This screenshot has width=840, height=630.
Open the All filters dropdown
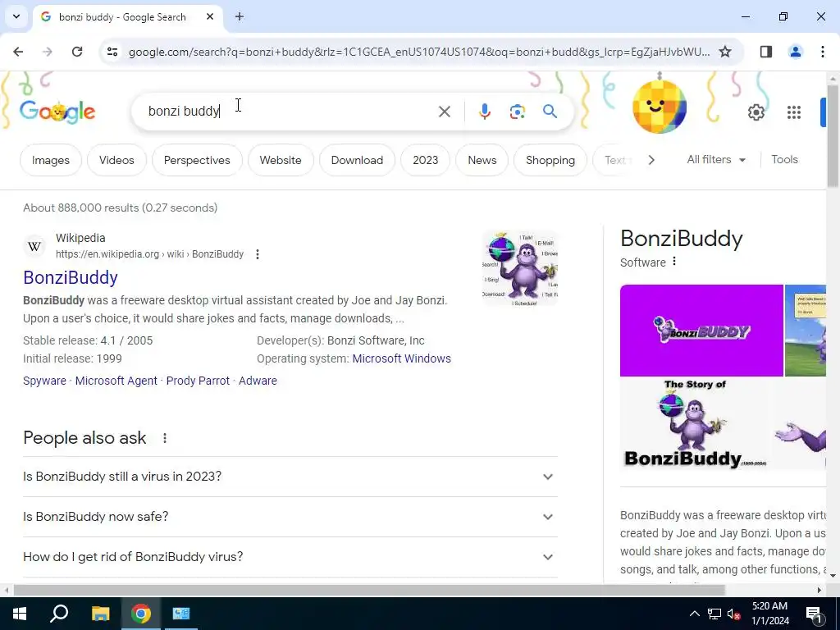pos(716,160)
